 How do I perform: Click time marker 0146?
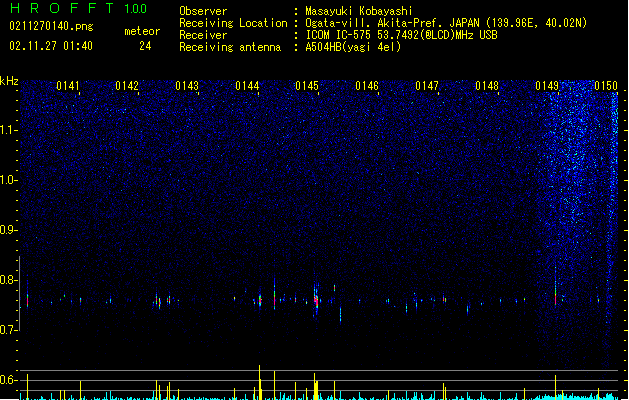point(367,86)
